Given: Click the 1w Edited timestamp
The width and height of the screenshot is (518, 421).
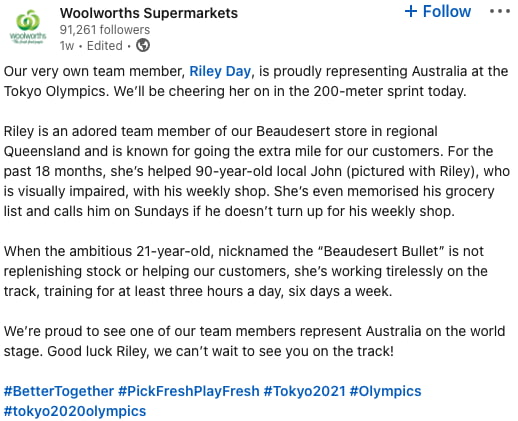Looking at the screenshot, I should [91, 46].
